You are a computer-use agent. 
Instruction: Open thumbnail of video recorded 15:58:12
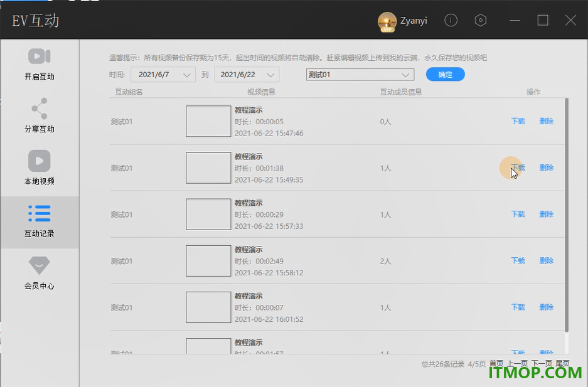click(x=208, y=260)
